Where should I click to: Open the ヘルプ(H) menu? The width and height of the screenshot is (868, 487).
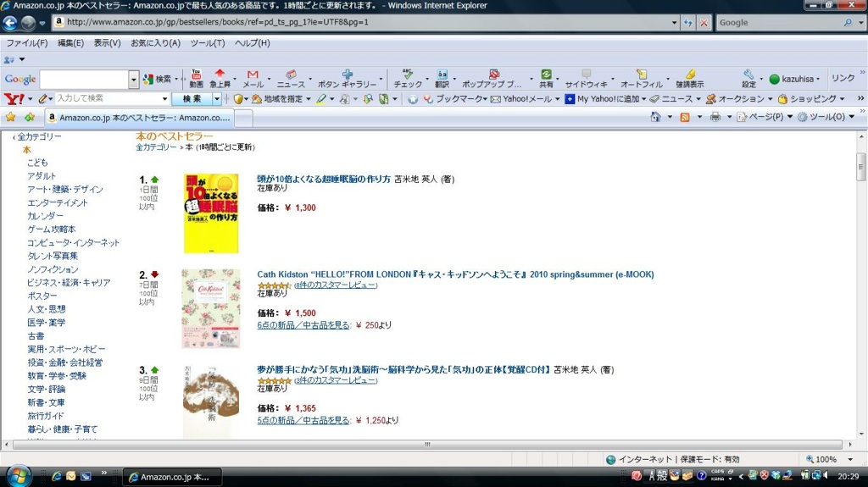point(253,42)
